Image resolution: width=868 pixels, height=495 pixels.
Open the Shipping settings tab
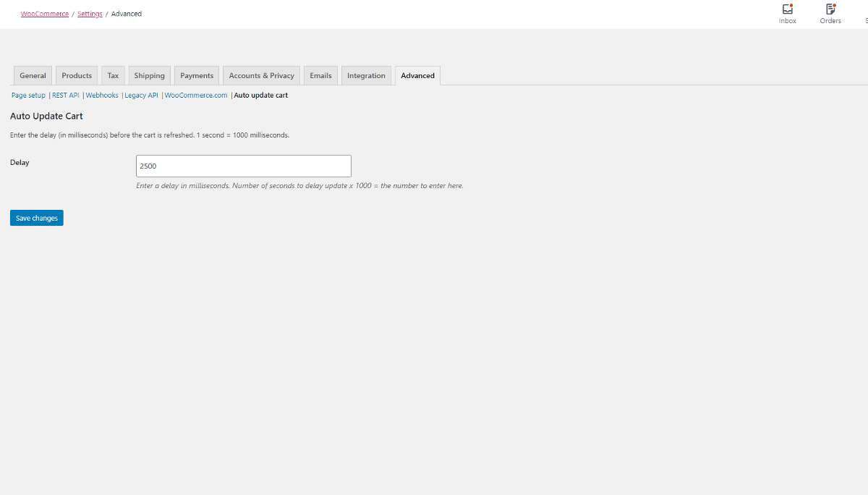click(x=149, y=75)
